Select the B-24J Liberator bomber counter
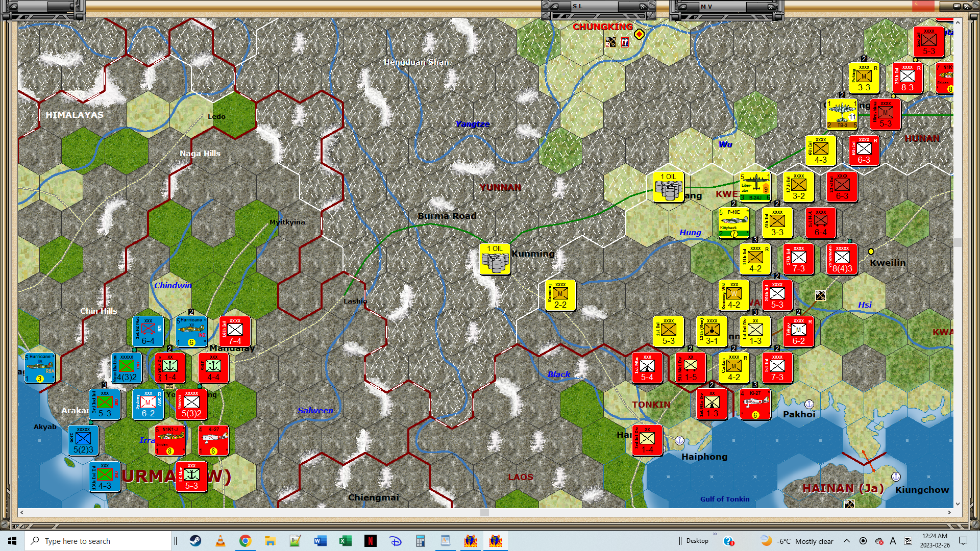Viewport: 980px width, 551px height. click(x=755, y=187)
